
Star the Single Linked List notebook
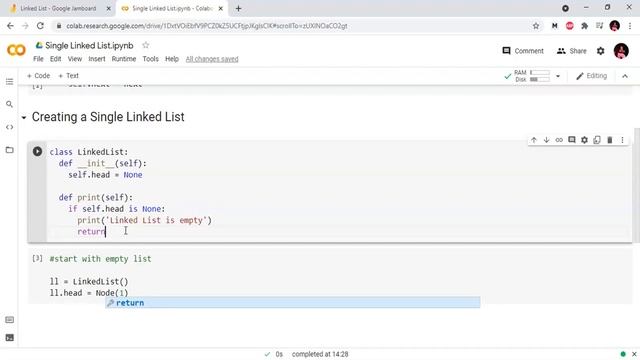pyautogui.click(x=146, y=45)
